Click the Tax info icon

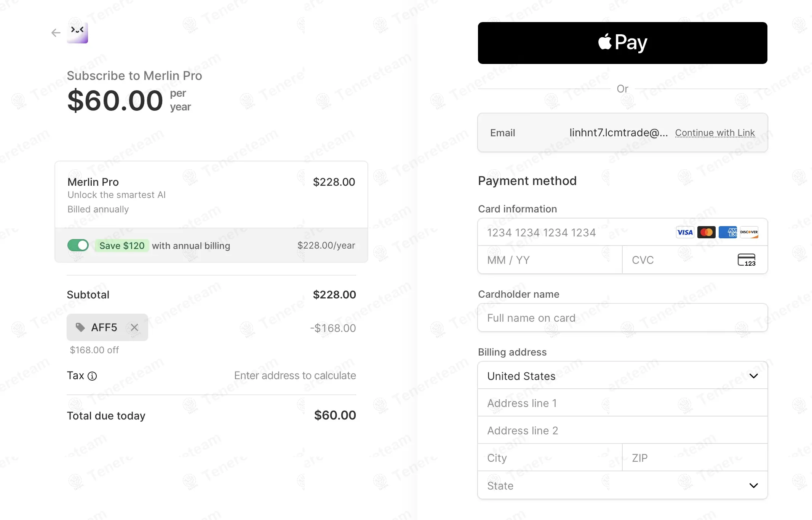pyautogui.click(x=92, y=376)
